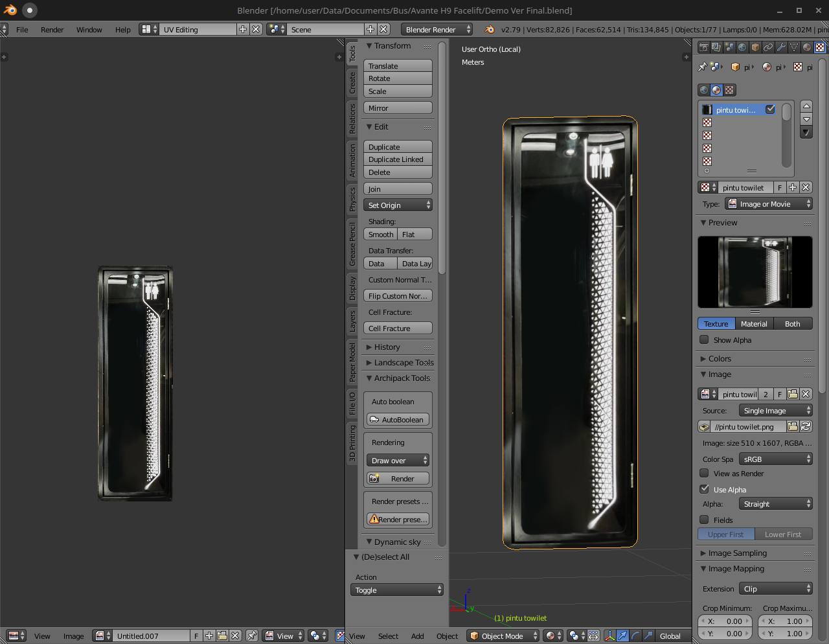The width and height of the screenshot is (829, 644).
Task: Open the Object properties cube tab
Action: (x=755, y=47)
